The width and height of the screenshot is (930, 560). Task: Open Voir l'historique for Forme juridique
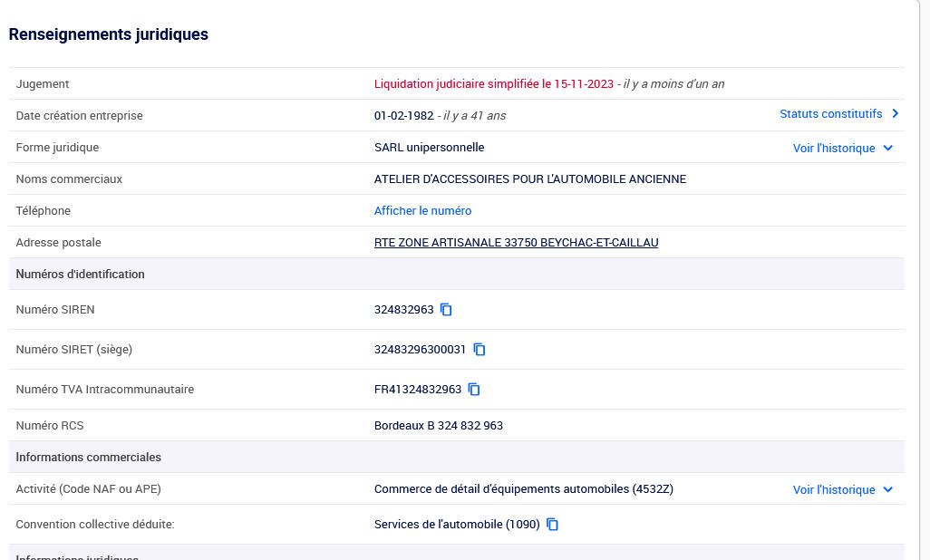pyautogui.click(x=834, y=148)
